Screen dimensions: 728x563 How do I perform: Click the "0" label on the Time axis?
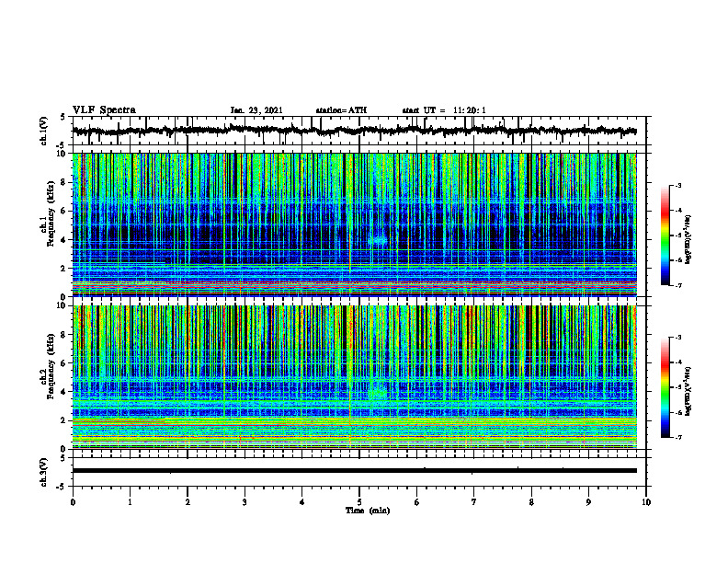pyautogui.click(x=73, y=502)
